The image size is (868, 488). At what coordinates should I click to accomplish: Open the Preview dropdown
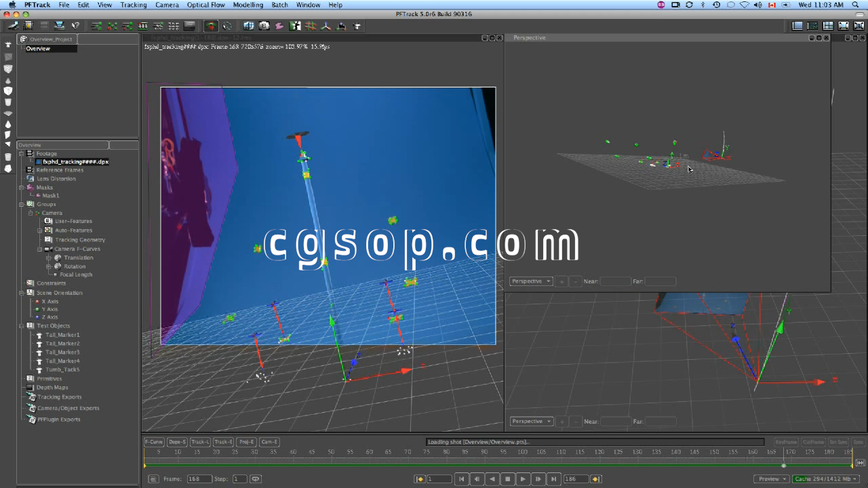[772, 479]
